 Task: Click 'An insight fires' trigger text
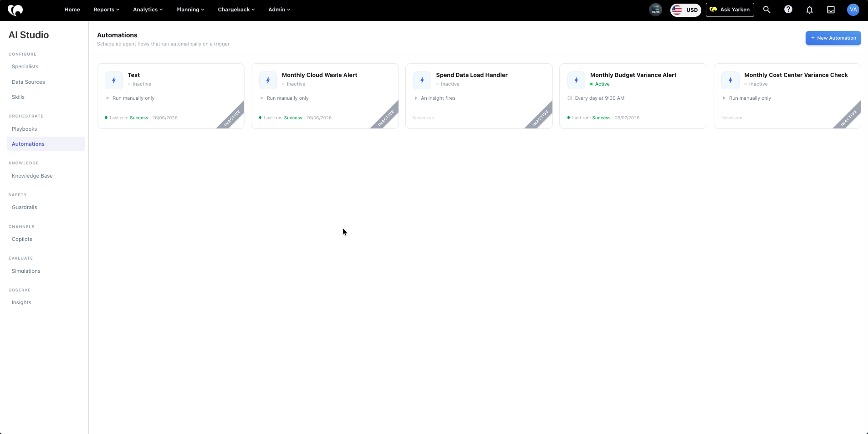[438, 98]
